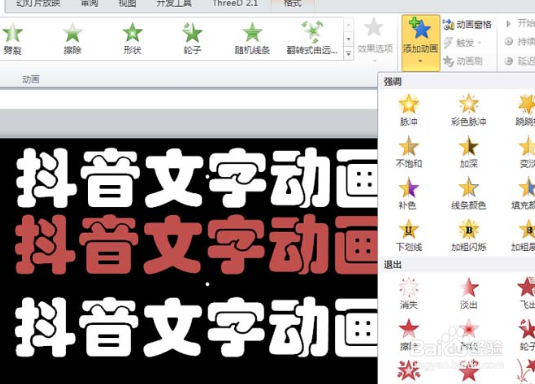Switch to the 视图 ribbon tab
The height and width of the screenshot is (384, 535).
pyautogui.click(x=127, y=4)
